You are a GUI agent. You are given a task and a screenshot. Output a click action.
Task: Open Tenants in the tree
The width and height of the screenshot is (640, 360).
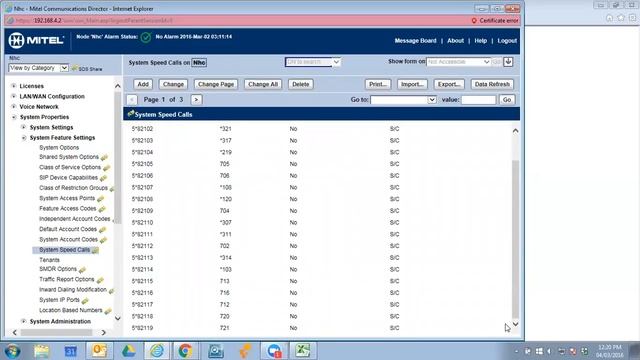[x=49, y=260]
